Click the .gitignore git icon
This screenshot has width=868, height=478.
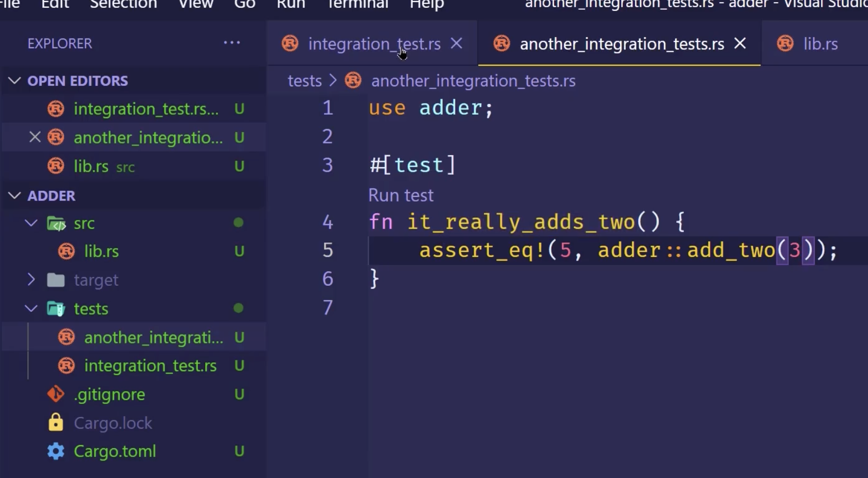pos(56,394)
